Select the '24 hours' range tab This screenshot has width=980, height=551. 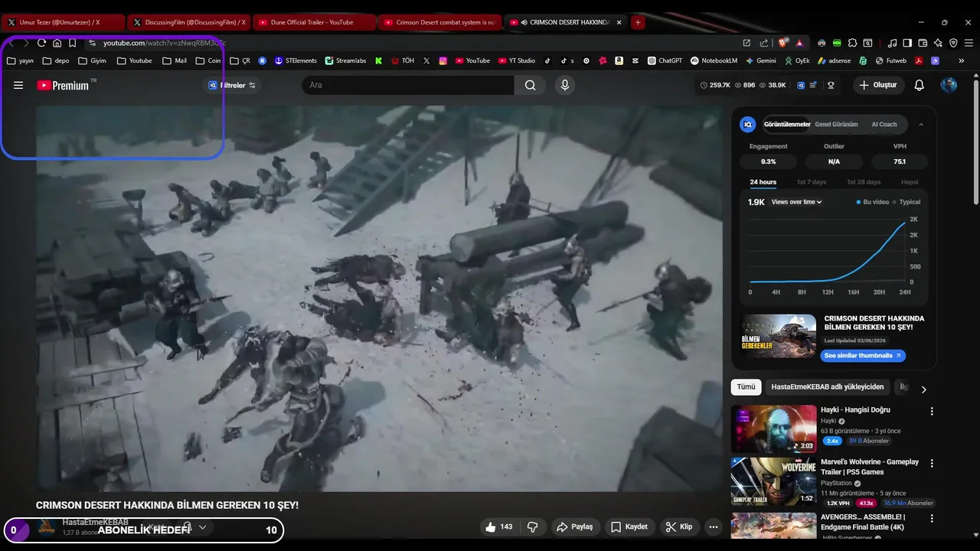[763, 182]
